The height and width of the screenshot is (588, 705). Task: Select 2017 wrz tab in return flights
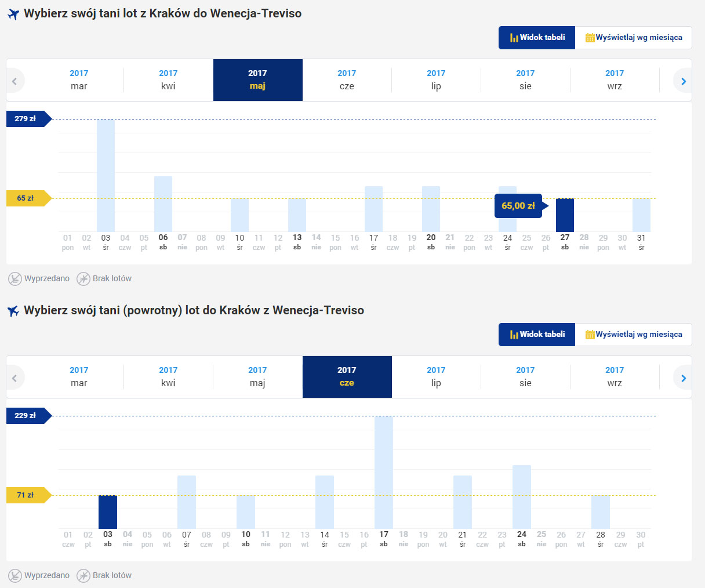(615, 377)
